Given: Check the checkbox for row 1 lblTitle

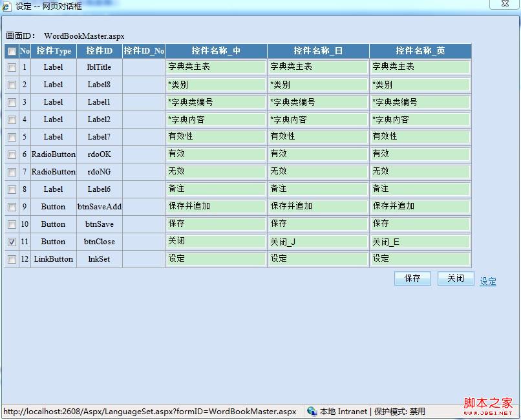Looking at the screenshot, I should [x=12, y=67].
